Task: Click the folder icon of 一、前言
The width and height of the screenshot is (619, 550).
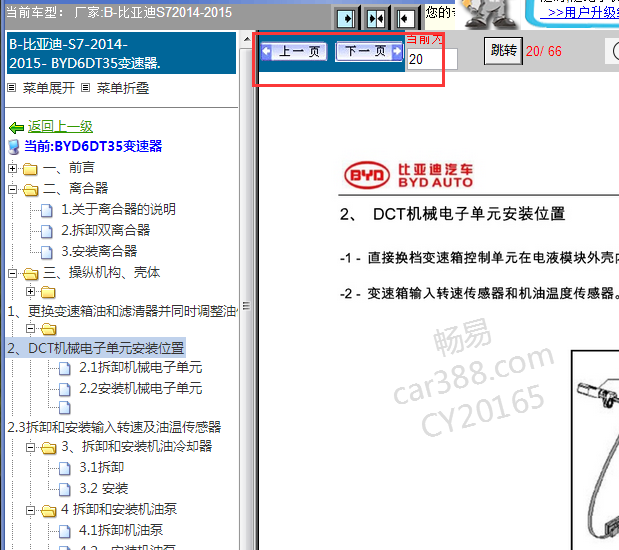Action: pyautogui.click(x=30, y=169)
